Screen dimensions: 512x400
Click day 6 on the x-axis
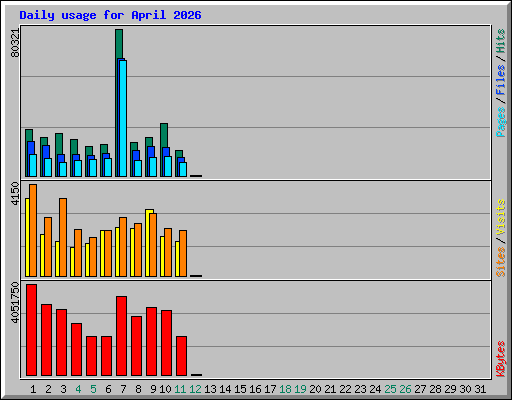point(108,389)
